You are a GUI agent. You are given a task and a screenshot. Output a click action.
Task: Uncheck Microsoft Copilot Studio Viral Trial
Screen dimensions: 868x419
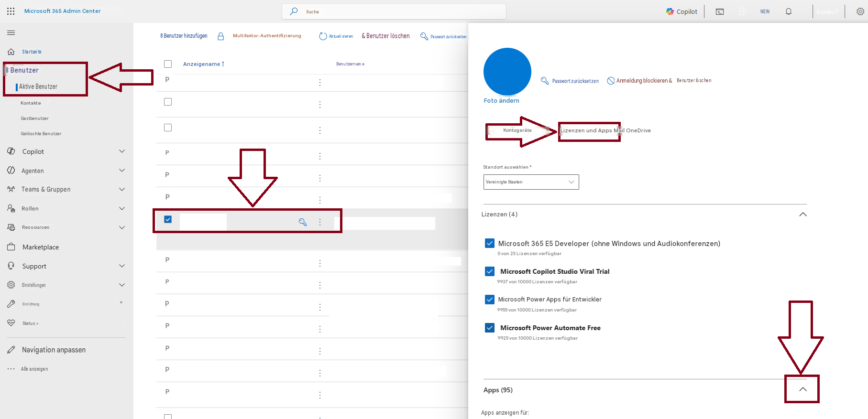(490, 271)
